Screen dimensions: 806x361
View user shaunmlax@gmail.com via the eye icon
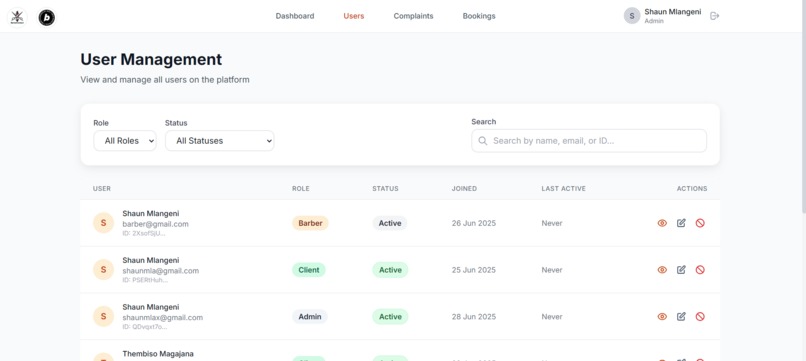662,317
